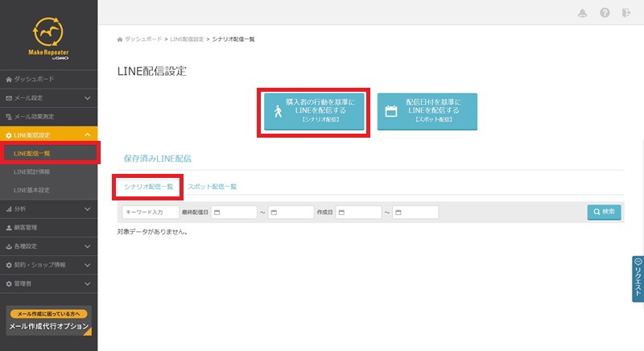Image resolution: width=644 pixels, height=351 pixels.
Task: Collapse the LINE配信設定 sidebar section
Action: point(49,135)
